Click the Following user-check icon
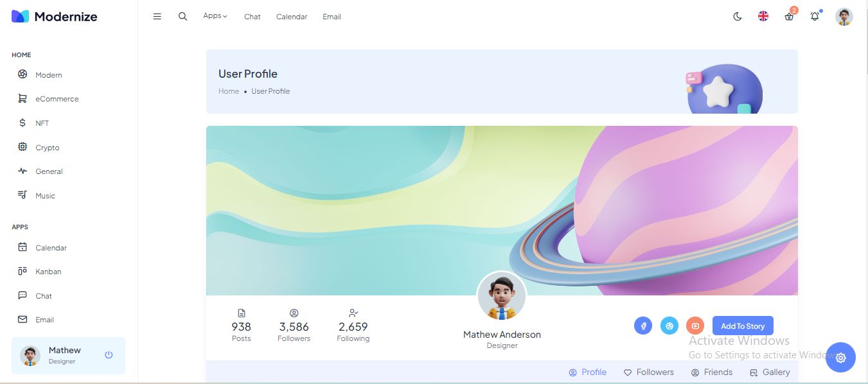868x384 pixels. [x=353, y=313]
